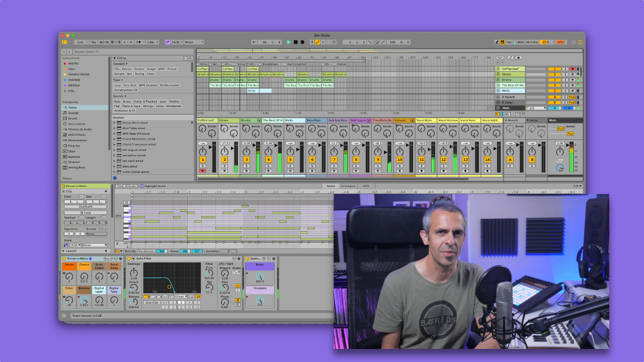Click Auto Filter's hot-swap icon
This screenshot has width=644, height=362.
pyautogui.click(x=234, y=258)
